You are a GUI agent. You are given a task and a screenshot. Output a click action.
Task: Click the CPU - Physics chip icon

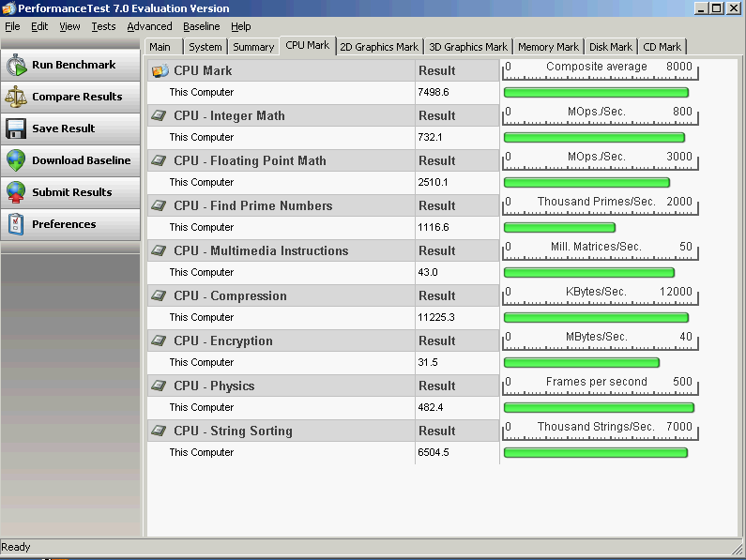160,386
